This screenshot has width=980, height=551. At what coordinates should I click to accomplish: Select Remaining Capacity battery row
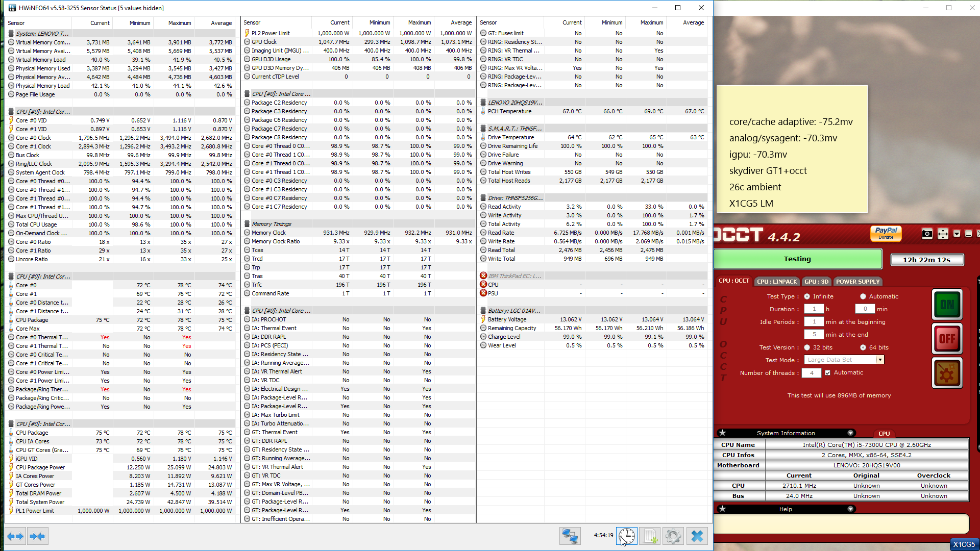click(594, 328)
